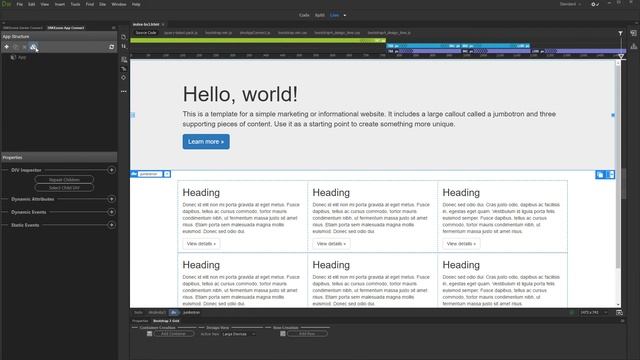This screenshot has height=360, width=640.
Task: Click the Add new component plus icon
Action: click(x=7, y=47)
